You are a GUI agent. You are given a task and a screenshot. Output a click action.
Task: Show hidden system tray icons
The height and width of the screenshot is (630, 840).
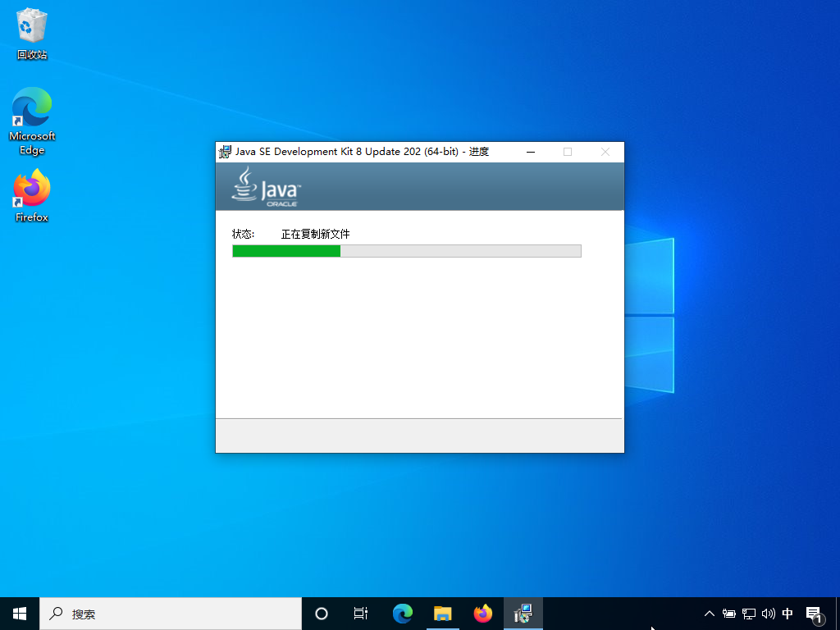click(710, 614)
